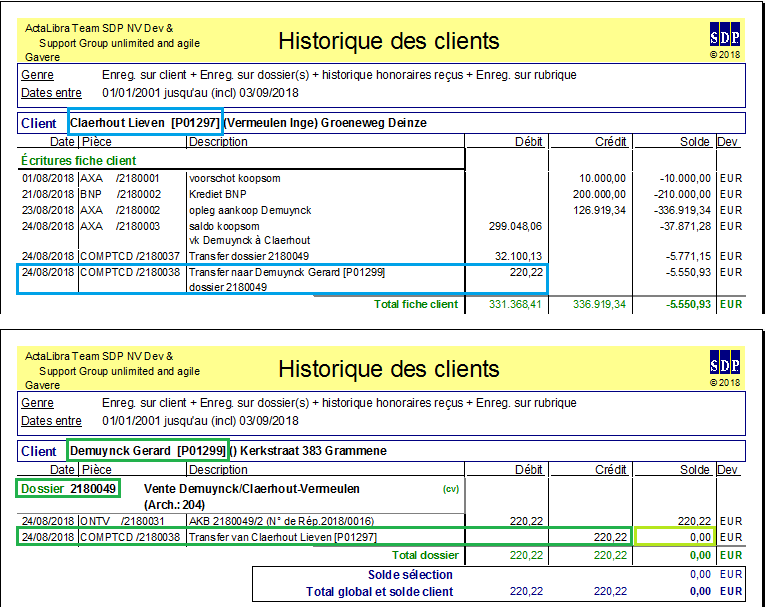
Task: Click the 'Description' column header in the Claerhout report
Action: coord(218,142)
